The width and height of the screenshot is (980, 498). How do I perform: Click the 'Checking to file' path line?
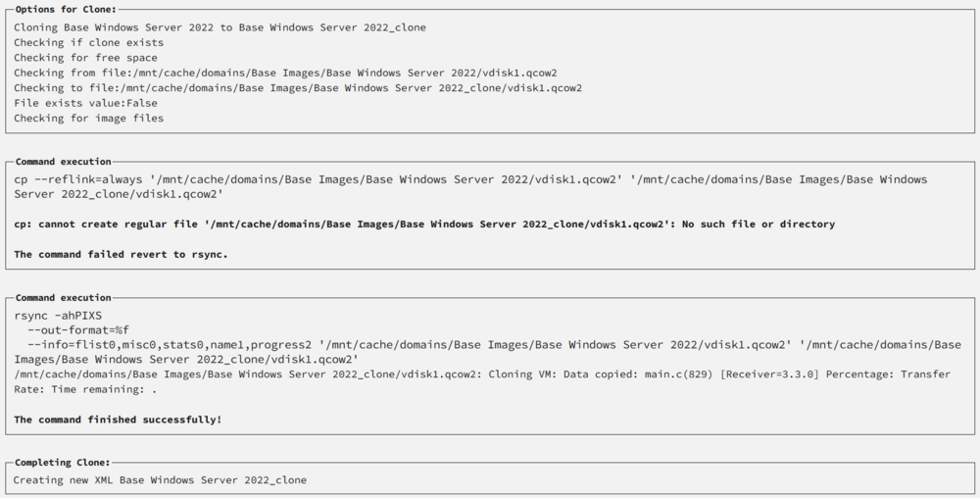[298, 87]
